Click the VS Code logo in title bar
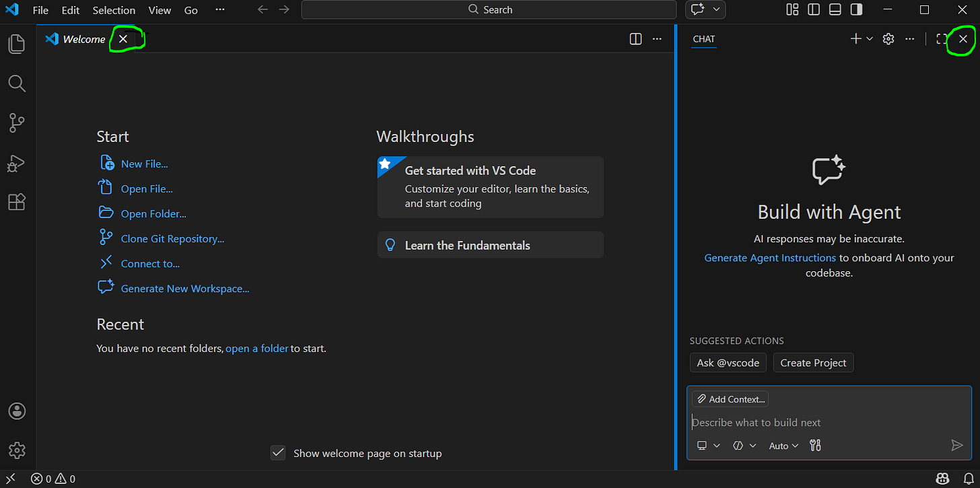 [11, 10]
